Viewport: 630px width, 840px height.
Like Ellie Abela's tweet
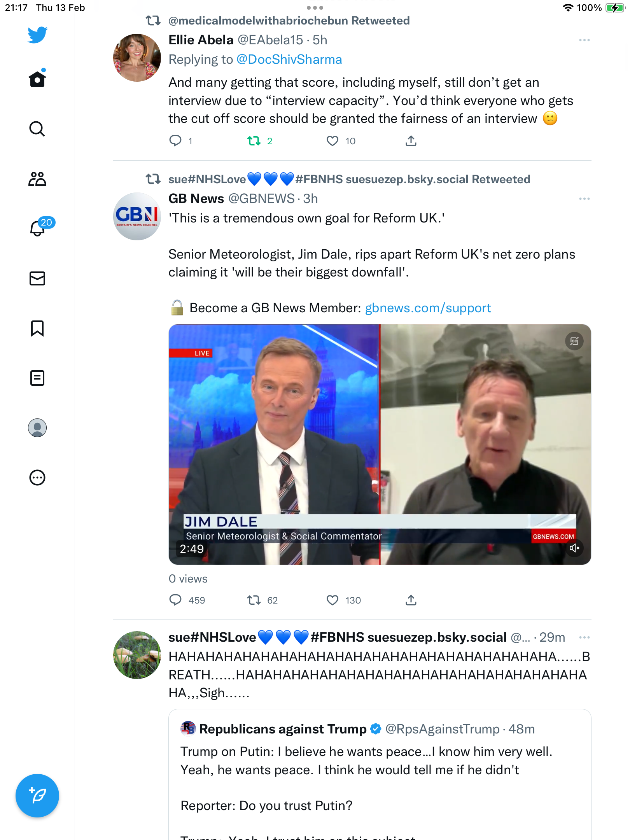(x=332, y=141)
